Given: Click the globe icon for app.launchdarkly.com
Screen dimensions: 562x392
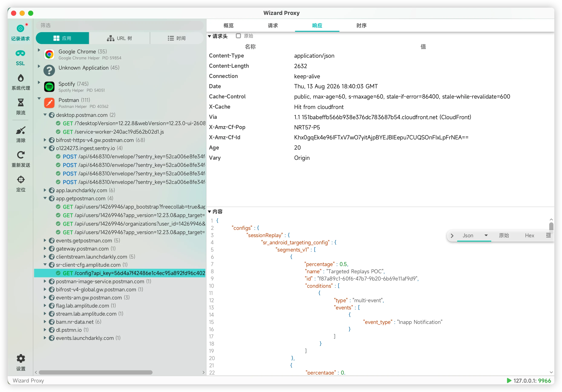Looking at the screenshot, I should (x=52, y=190).
